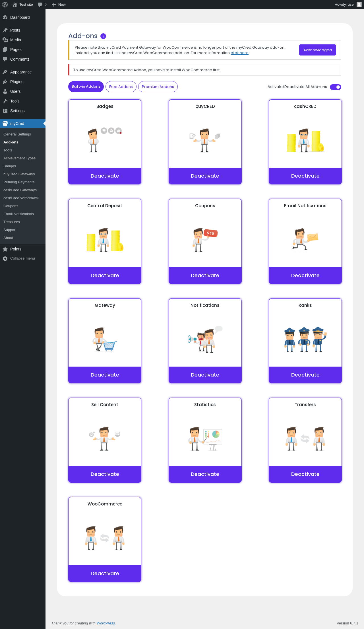Deactivate the Central Deposit add-on
The image size is (364, 629).
click(x=105, y=276)
